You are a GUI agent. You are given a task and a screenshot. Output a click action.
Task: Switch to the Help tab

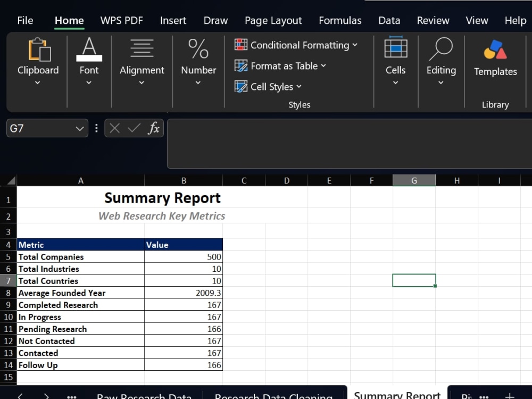pyautogui.click(x=516, y=20)
